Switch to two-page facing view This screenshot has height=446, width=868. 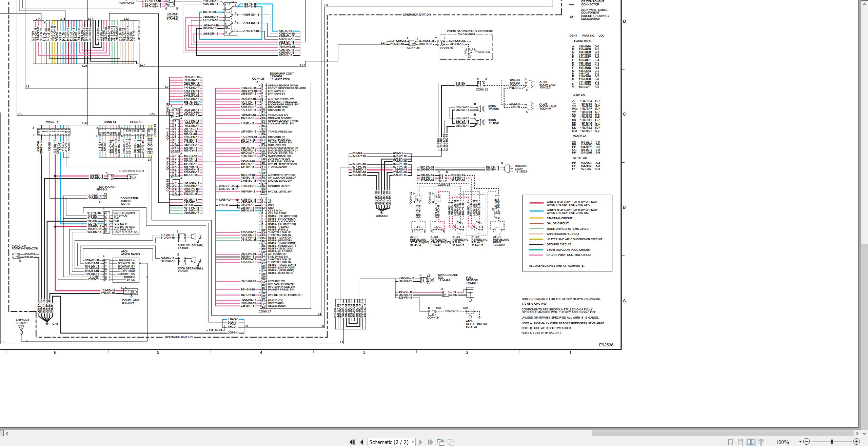tap(751, 442)
